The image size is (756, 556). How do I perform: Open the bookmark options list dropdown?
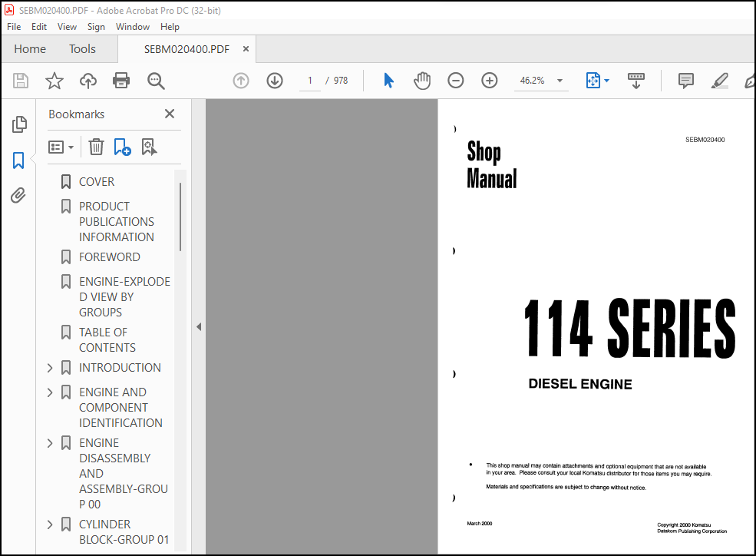pos(61,147)
